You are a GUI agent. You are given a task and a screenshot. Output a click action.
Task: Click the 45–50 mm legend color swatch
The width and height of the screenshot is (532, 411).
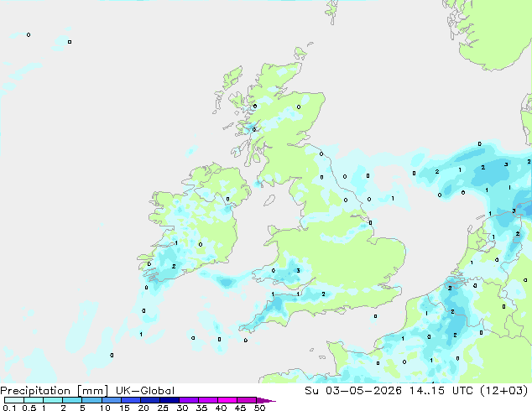(x=247, y=400)
